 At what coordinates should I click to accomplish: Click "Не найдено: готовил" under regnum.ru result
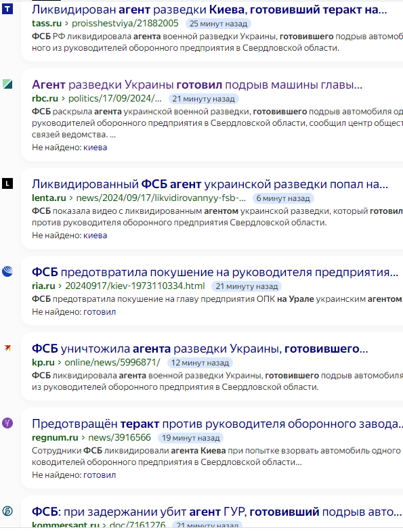tap(74, 475)
